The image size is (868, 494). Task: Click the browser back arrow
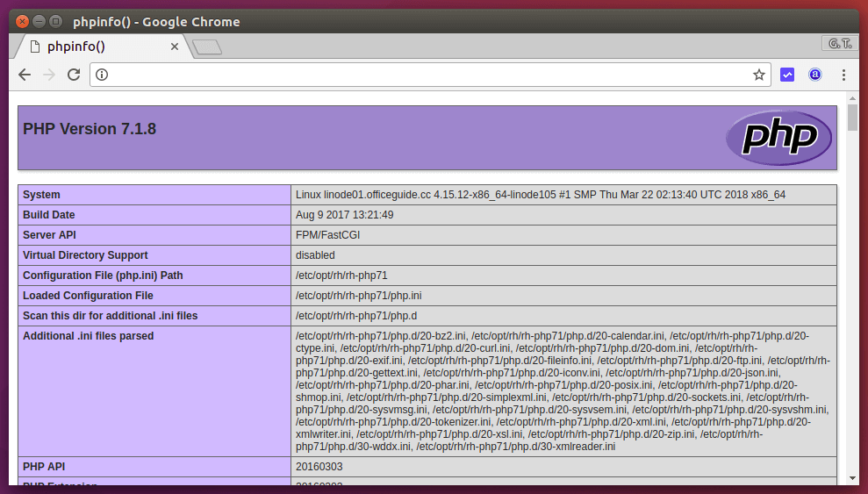pyautogui.click(x=25, y=75)
